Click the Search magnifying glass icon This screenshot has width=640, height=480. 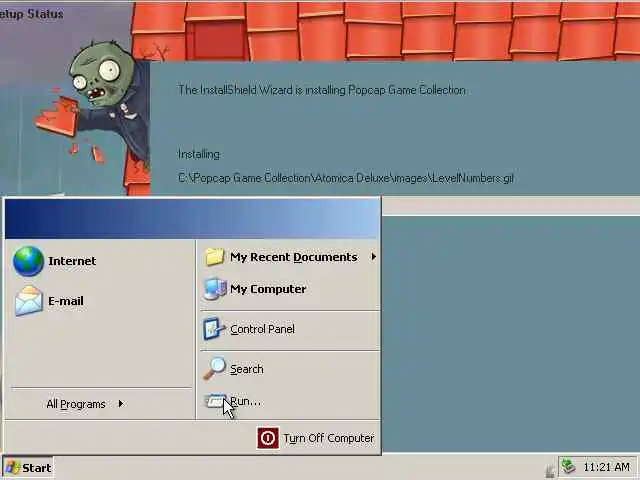coord(214,368)
